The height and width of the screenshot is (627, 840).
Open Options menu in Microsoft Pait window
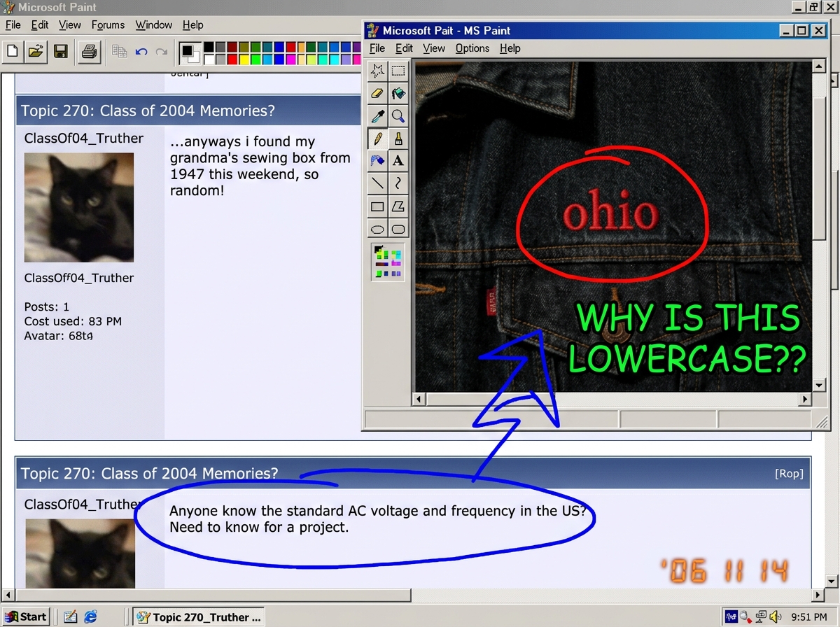coord(472,48)
